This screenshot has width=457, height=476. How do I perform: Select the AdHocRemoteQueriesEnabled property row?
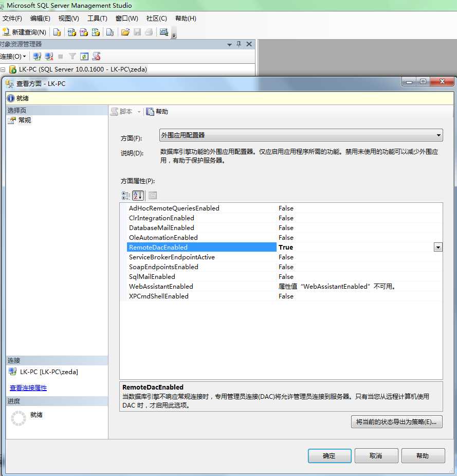coord(284,208)
